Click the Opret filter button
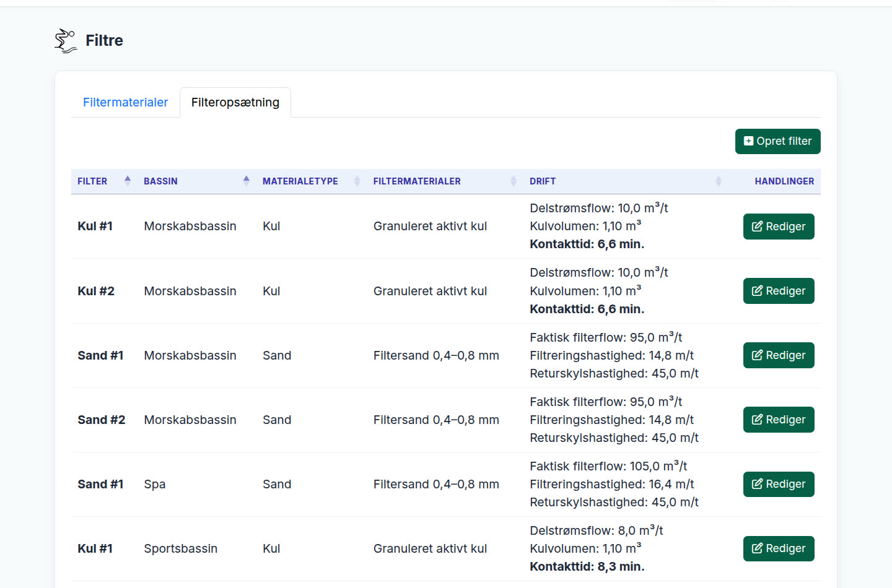 point(777,141)
